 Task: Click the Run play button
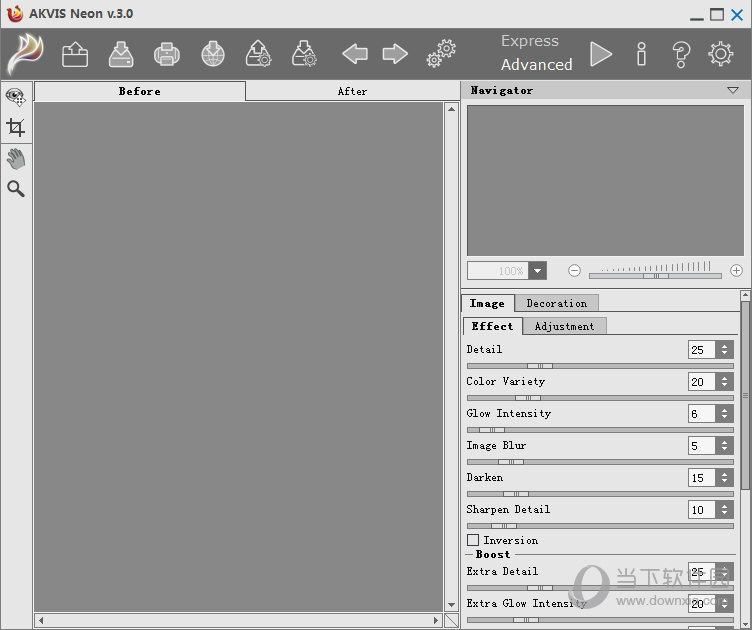pos(600,54)
